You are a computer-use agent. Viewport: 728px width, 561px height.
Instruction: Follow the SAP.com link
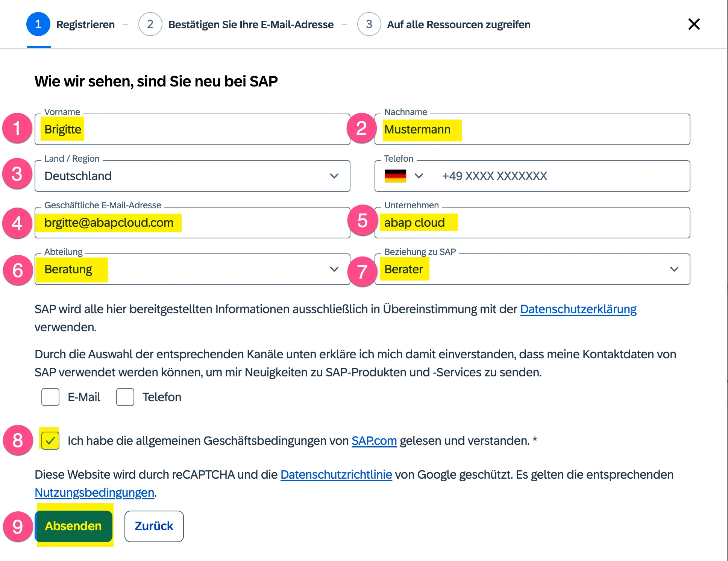(374, 441)
